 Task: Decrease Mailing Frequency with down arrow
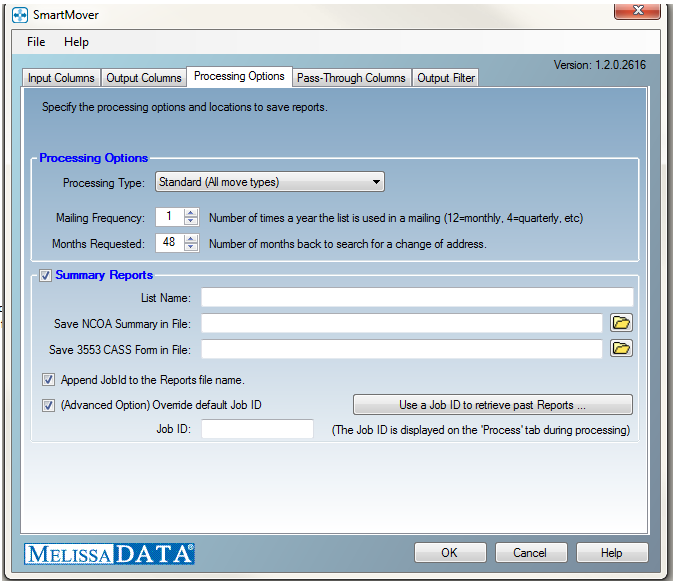[x=191, y=221]
